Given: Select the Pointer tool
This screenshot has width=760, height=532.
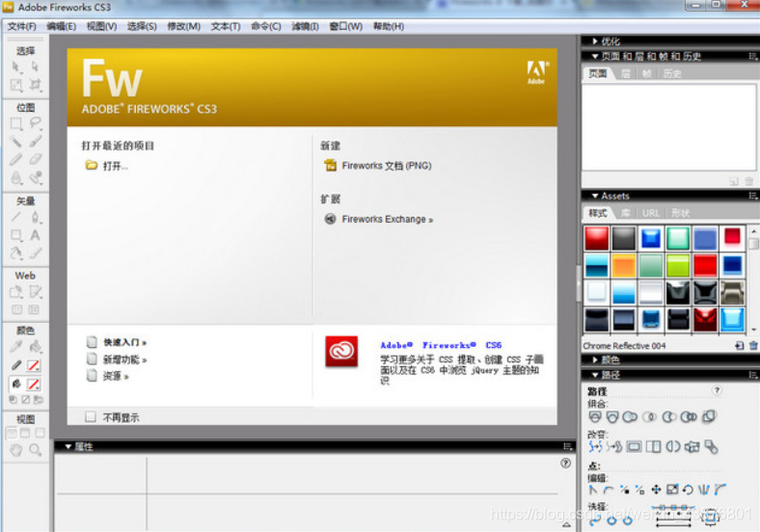Looking at the screenshot, I should tap(16, 66).
